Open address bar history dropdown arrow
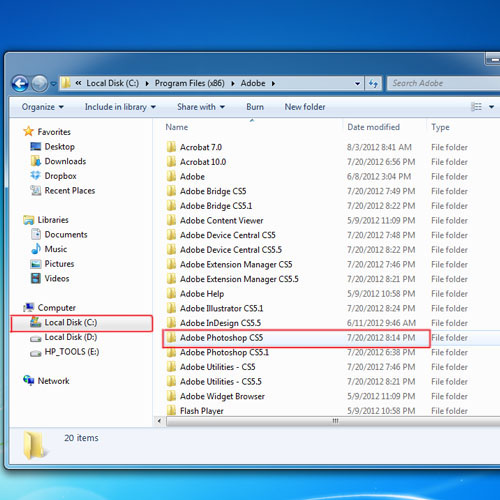Viewport: 500px width, 500px height. point(357,83)
